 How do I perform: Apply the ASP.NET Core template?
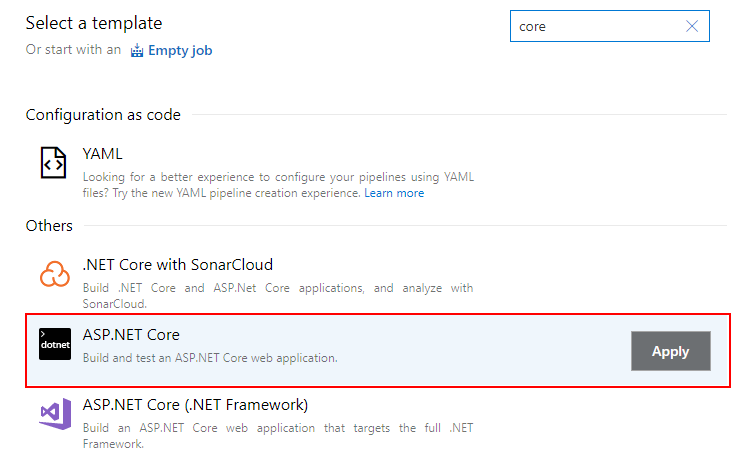670,351
